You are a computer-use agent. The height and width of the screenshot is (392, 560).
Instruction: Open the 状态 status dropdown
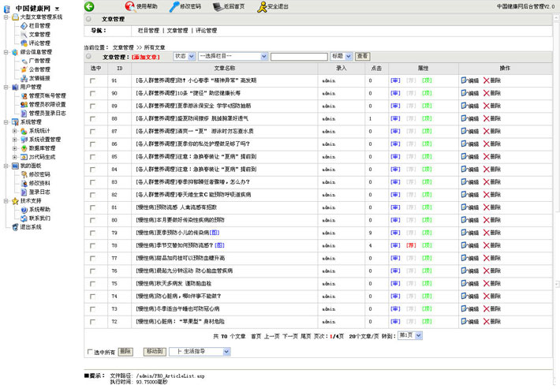pos(183,57)
